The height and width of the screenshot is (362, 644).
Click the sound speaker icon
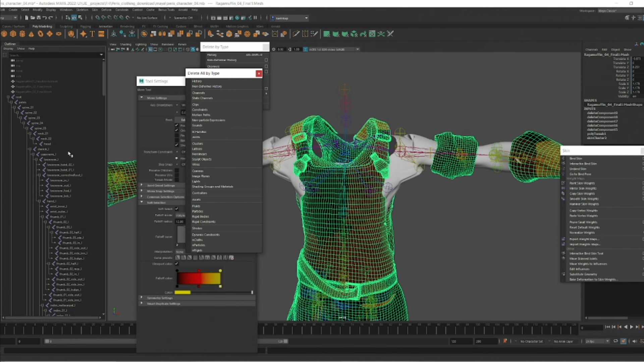pyautogui.click(x=634, y=341)
